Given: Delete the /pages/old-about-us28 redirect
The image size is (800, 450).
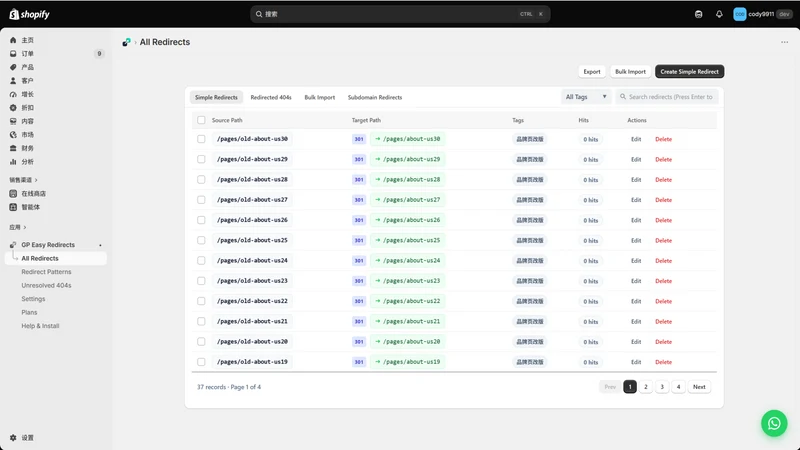Looking at the screenshot, I should pyautogui.click(x=663, y=180).
